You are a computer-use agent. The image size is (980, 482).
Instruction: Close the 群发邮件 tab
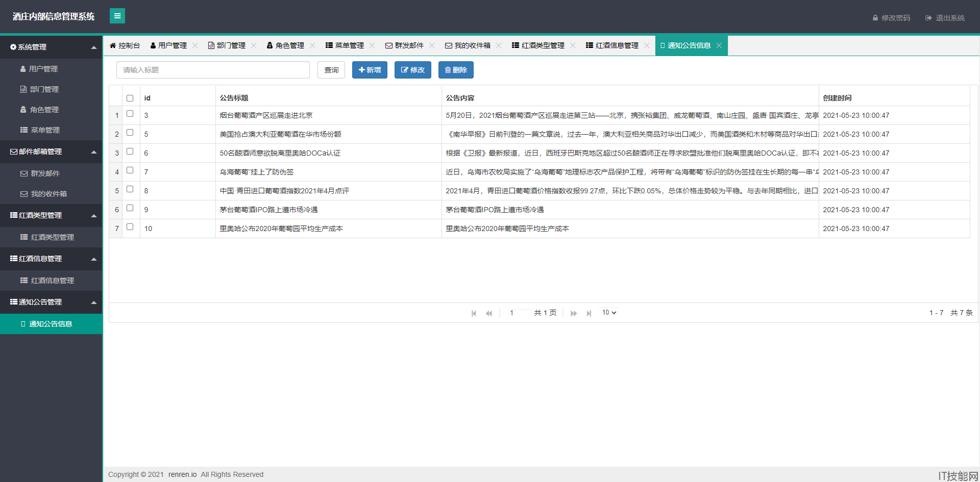click(x=432, y=45)
